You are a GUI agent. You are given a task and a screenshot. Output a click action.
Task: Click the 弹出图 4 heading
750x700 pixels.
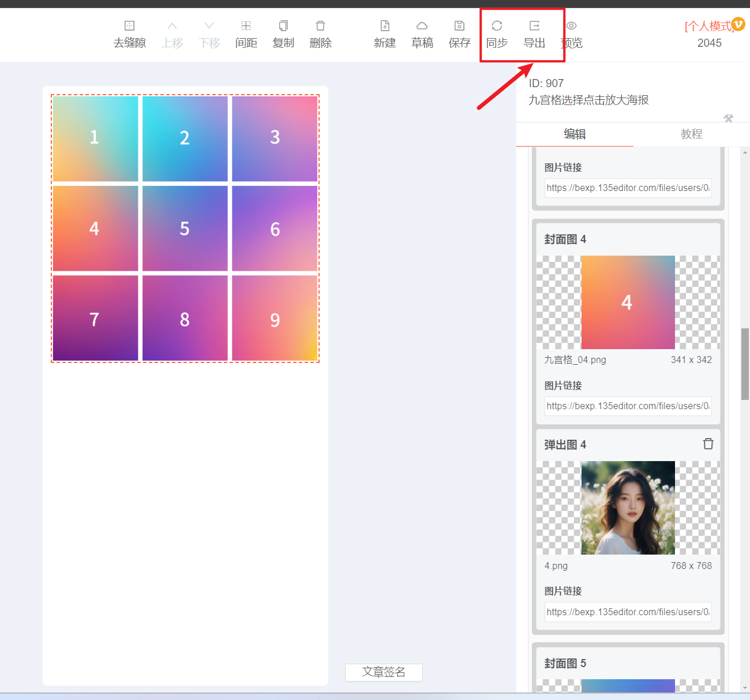tap(565, 444)
